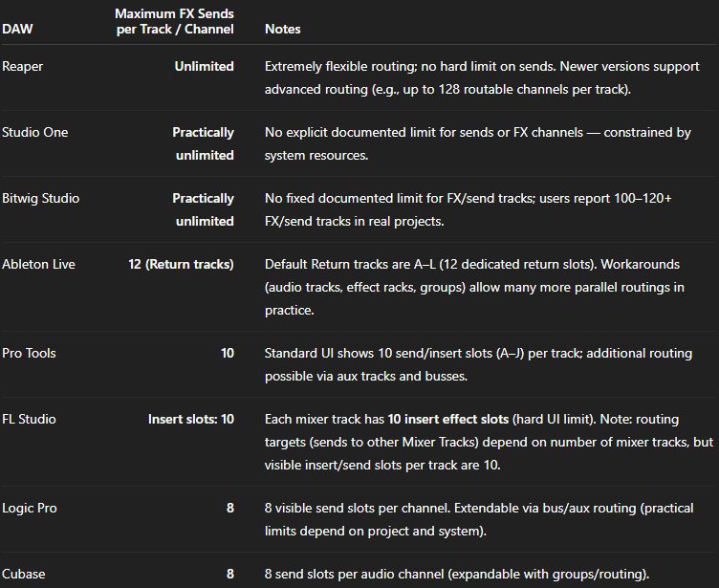
Task: Select the 'Cubase' cell
Action: point(23,575)
